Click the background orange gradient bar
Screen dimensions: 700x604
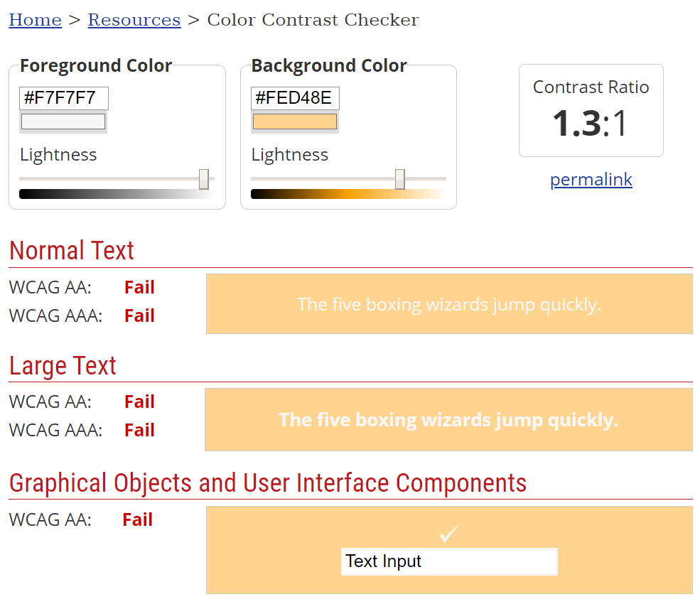click(348, 194)
